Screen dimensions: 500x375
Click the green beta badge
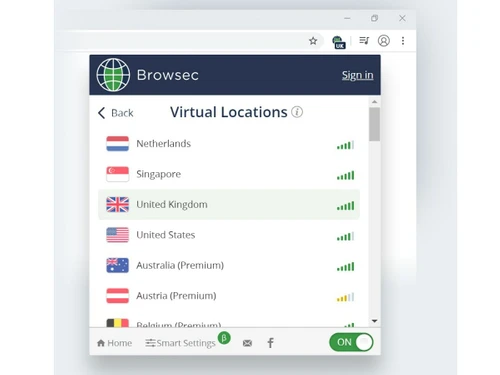tap(224, 338)
